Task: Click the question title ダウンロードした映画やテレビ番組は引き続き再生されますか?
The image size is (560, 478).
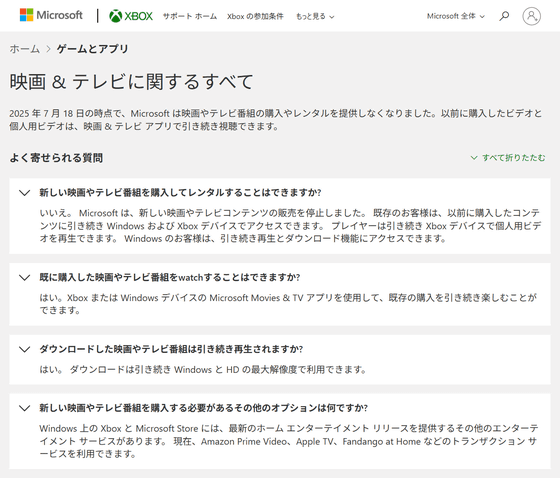Action: pyautogui.click(x=171, y=349)
